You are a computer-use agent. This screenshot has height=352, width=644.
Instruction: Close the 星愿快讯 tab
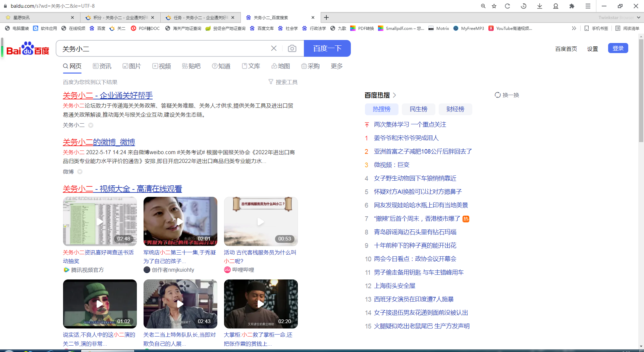72,17
